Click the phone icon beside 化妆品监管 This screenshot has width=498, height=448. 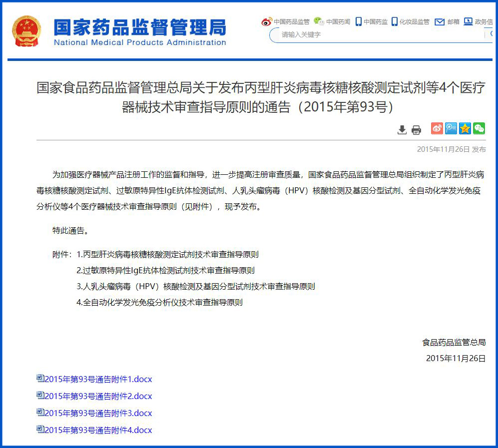[395, 21]
